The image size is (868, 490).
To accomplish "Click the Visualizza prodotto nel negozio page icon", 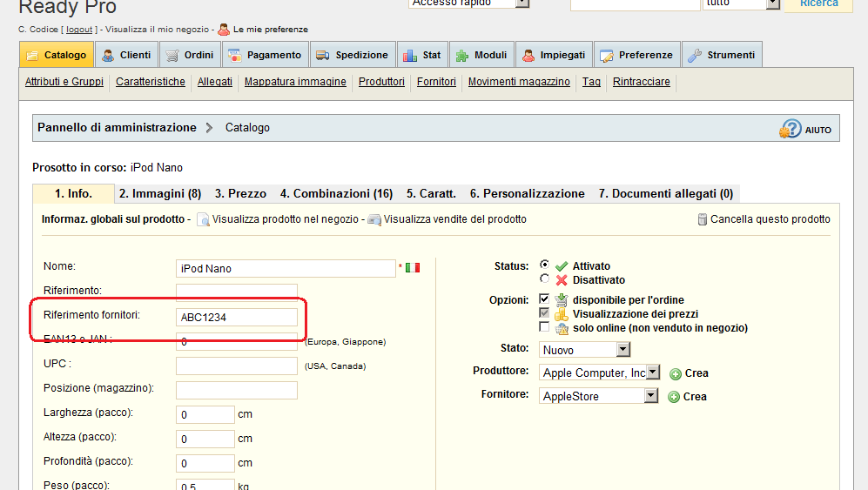I will (203, 220).
